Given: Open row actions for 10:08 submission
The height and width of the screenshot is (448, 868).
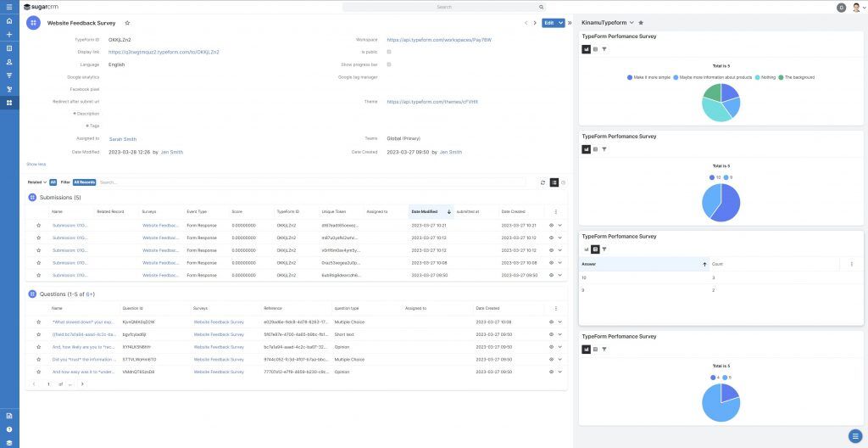Looking at the screenshot, I should point(559,263).
